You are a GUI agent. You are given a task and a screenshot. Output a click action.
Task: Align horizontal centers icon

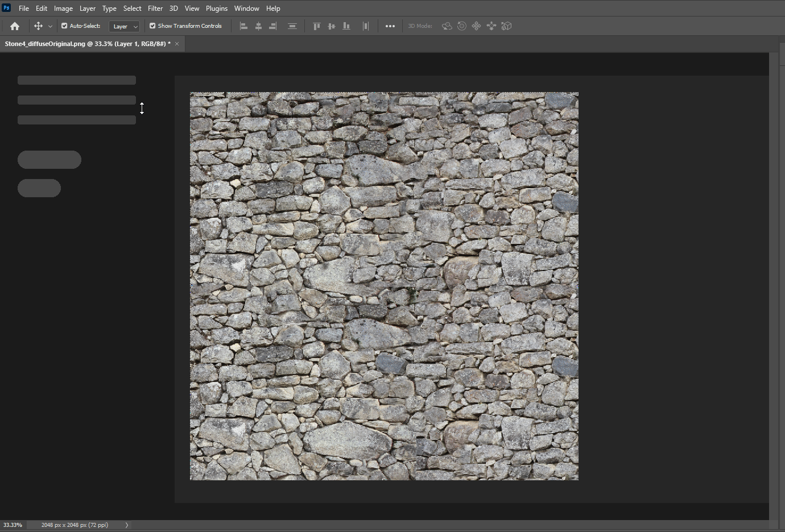click(258, 26)
